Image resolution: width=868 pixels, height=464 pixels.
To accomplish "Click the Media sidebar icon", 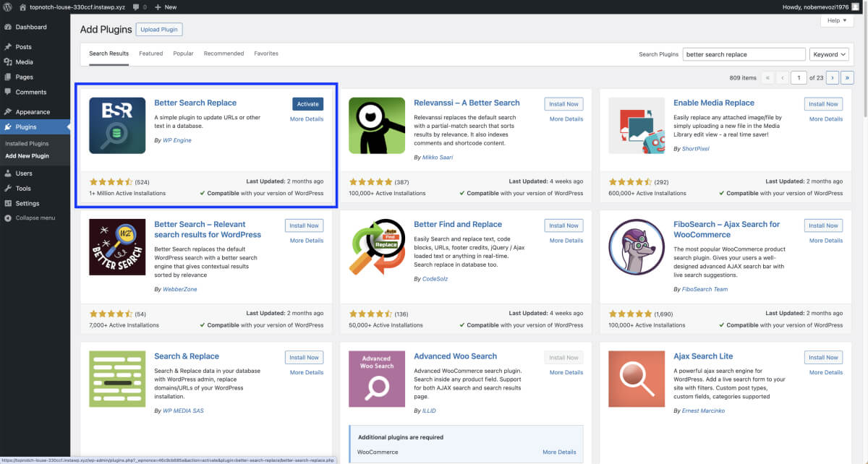I will coord(7,62).
